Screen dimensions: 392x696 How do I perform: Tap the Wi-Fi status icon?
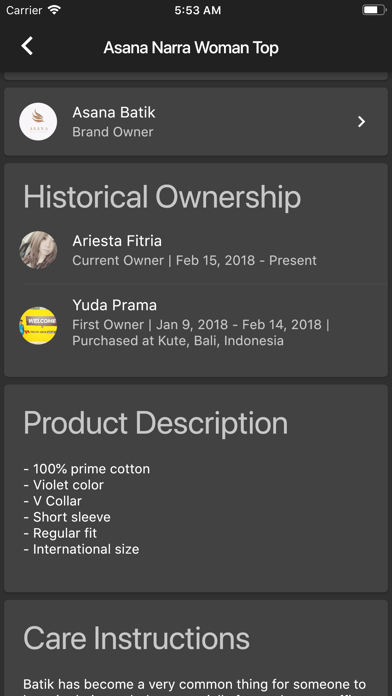point(54,10)
